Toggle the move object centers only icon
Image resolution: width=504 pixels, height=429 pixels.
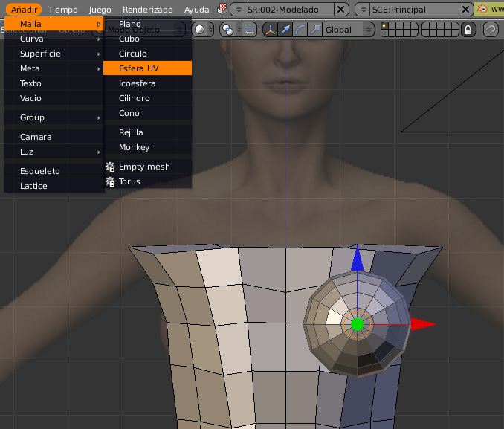(x=250, y=30)
